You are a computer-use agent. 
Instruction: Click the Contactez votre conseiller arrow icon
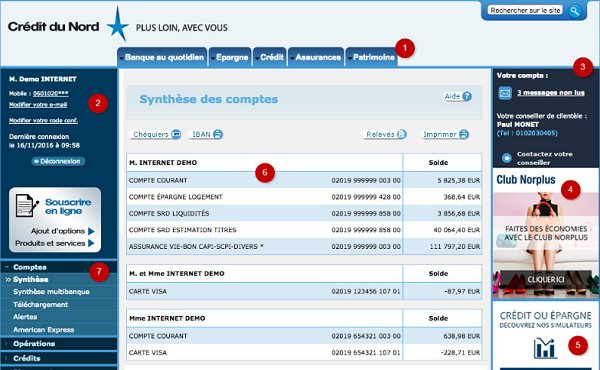coord(506,158)
